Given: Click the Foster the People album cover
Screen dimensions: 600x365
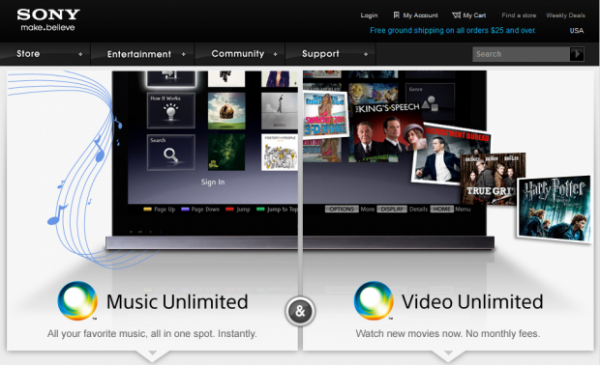Looking at the screenshot, I should coord(280,152).
